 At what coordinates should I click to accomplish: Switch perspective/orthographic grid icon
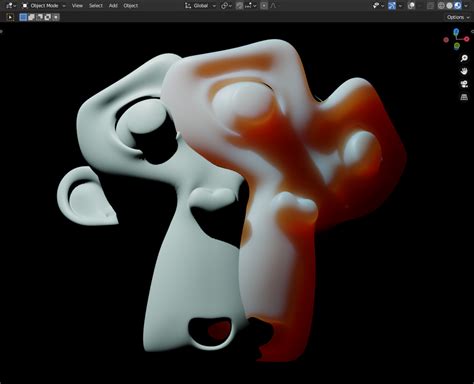(464, 97)
